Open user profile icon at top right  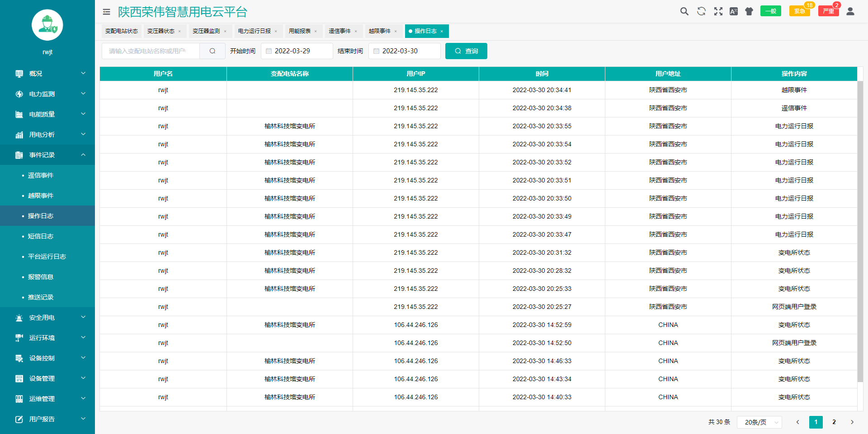(x=850, y=11)
